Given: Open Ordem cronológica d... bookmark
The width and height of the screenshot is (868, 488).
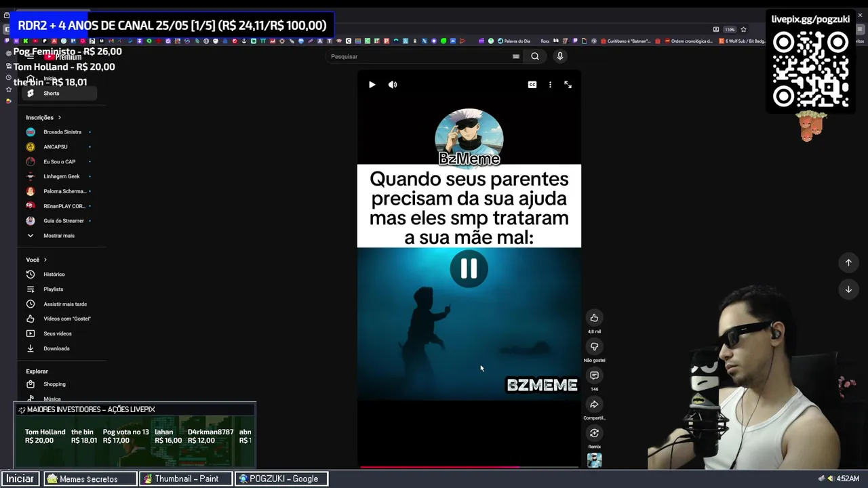Looking at the screenshot, I should click(x=688, y=41).
